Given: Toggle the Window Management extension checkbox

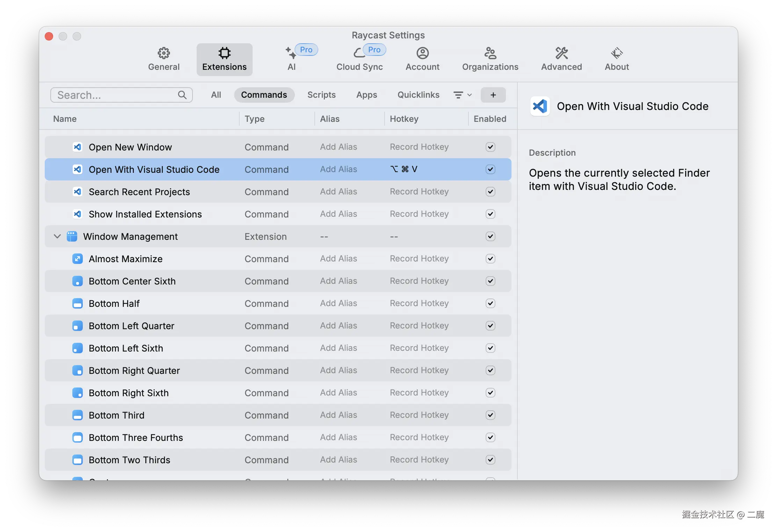Looking at the screenshot, I should [490, 236].
